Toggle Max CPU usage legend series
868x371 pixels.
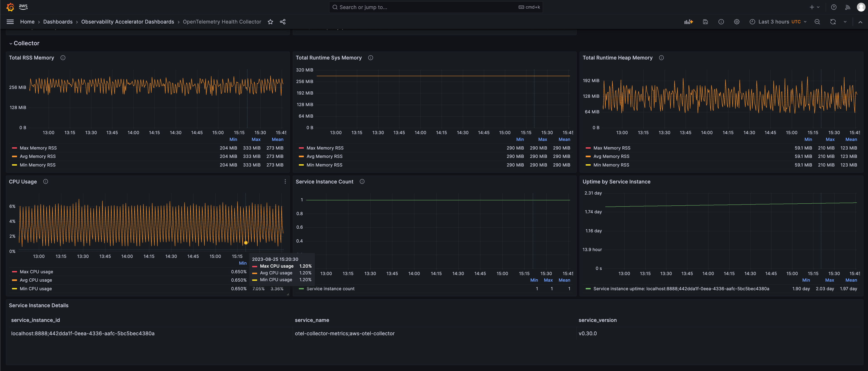click(x=36, y=272)
